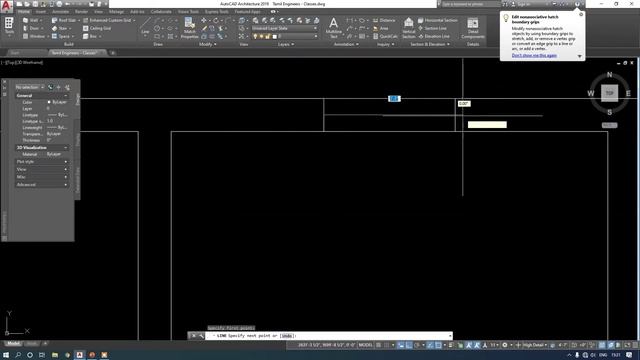Expand the Modify panel dropdown

208,44
